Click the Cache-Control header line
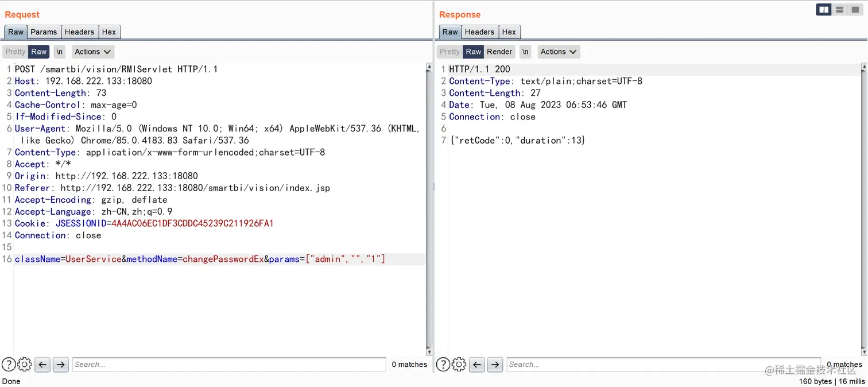This screenshot has height=387, width=868. (x=76, y=105)
